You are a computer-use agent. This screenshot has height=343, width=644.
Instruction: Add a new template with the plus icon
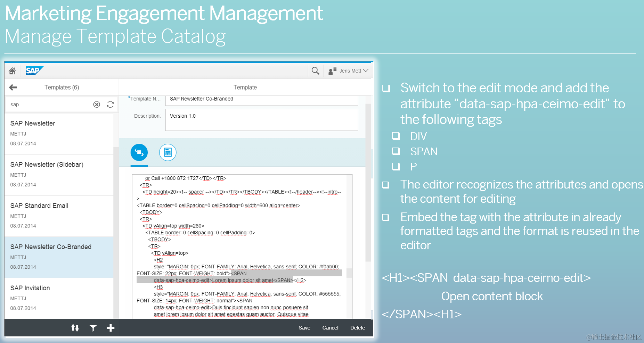pyautogui.click(x=111, y=327)
